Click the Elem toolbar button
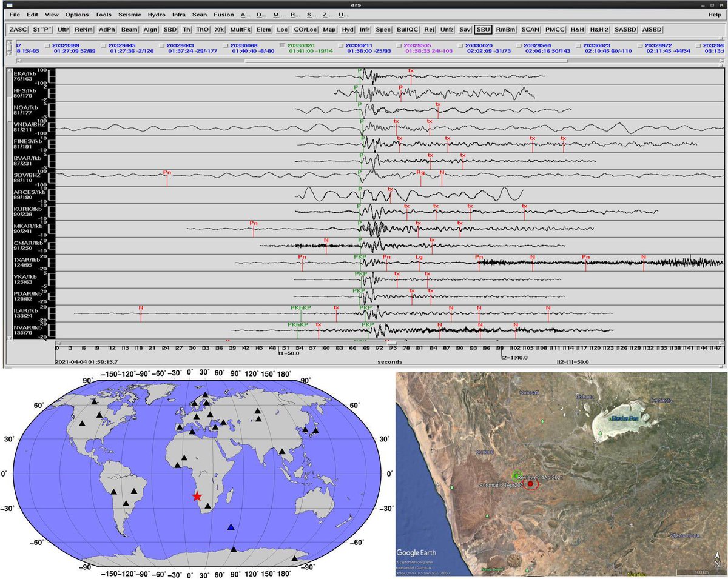 264,29
